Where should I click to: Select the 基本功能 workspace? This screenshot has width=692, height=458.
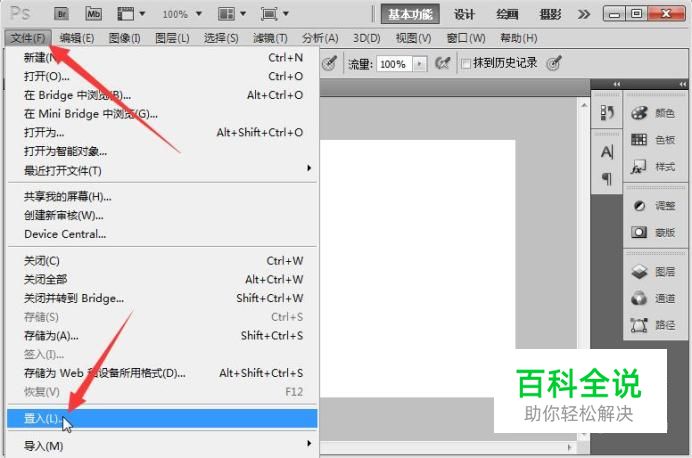[x=410, y=14]
